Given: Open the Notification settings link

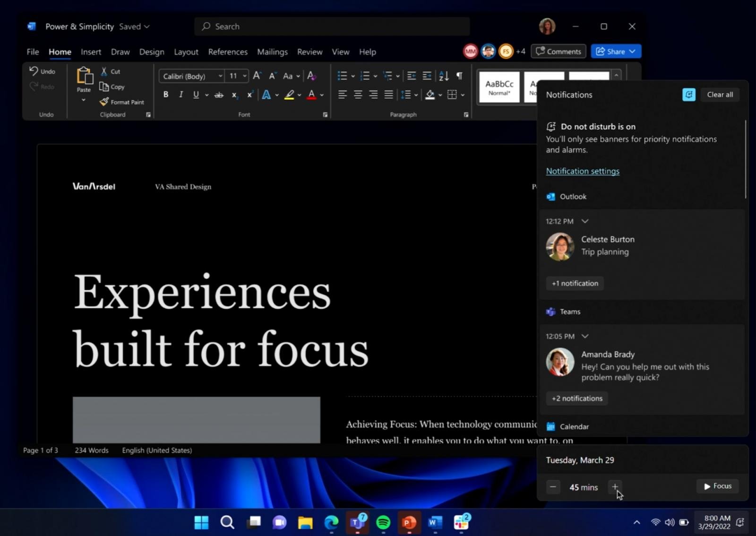Looking at the screenshot, I should pos(583,171).
